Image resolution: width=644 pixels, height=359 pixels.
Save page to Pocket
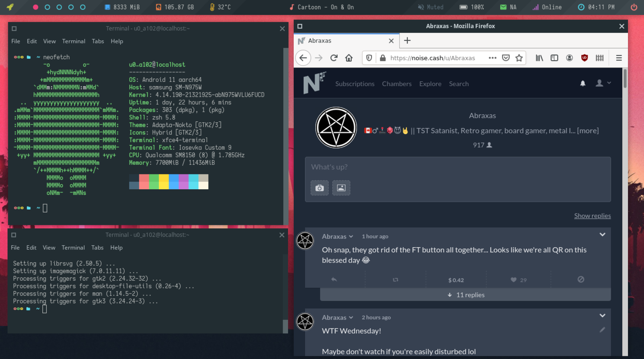click(x=506, y=58)
